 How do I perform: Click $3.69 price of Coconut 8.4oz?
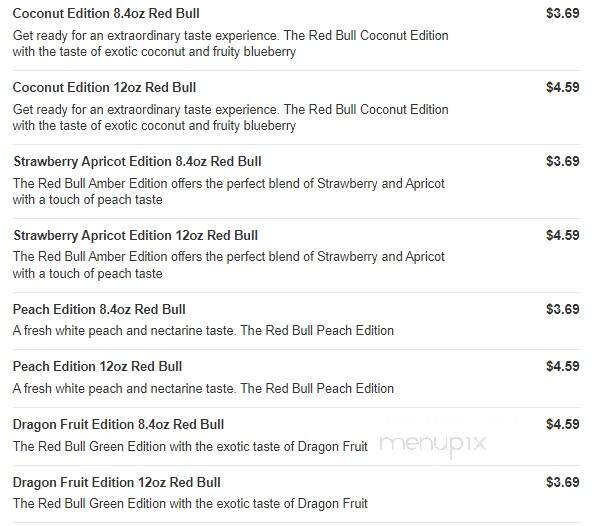pyautogui.click(x=562, y=13)
